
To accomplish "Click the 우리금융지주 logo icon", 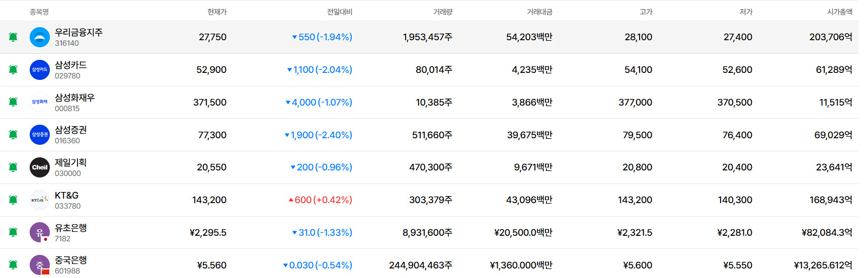I will click(x=40, y=37).
